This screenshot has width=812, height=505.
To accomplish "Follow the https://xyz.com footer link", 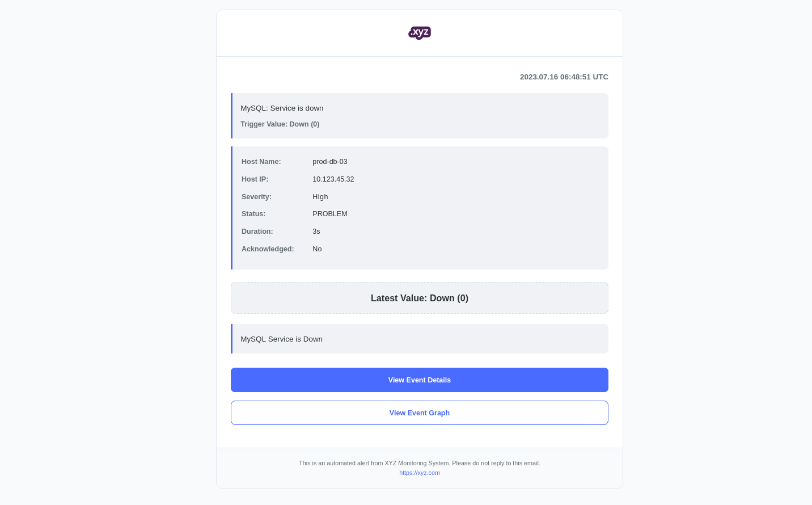I will click(x=420, y=473).
